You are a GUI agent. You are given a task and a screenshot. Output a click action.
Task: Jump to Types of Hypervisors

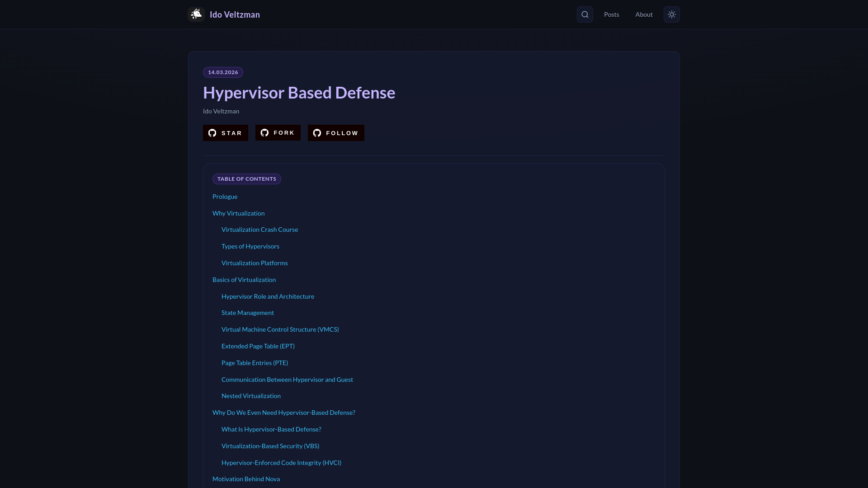point(250,246)
